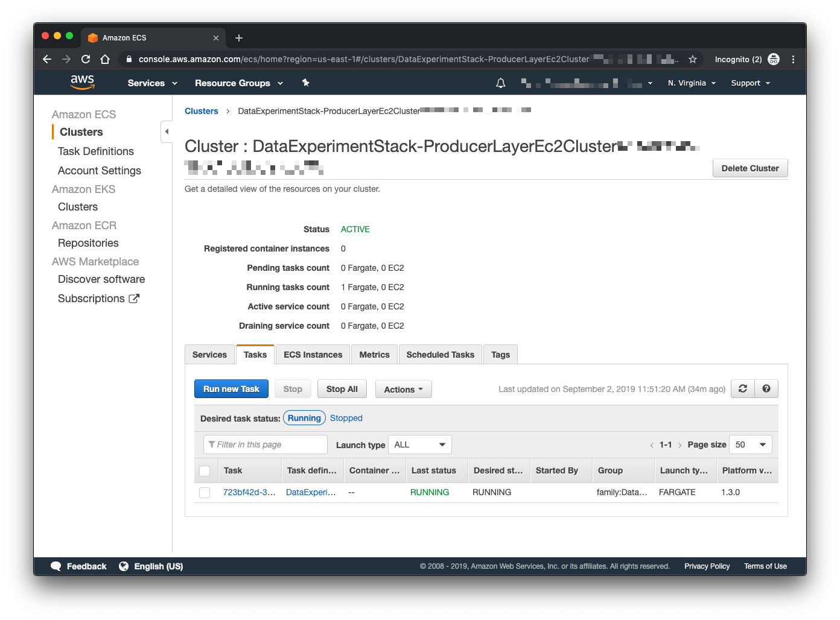The image size is (840, 620).
Task: Open the DataExperi... task definition link
Action: click(x=311, y=492)
